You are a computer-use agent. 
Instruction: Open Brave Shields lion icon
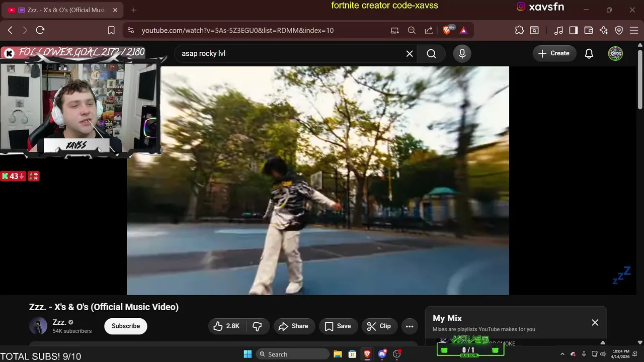(x=447, y=30)
